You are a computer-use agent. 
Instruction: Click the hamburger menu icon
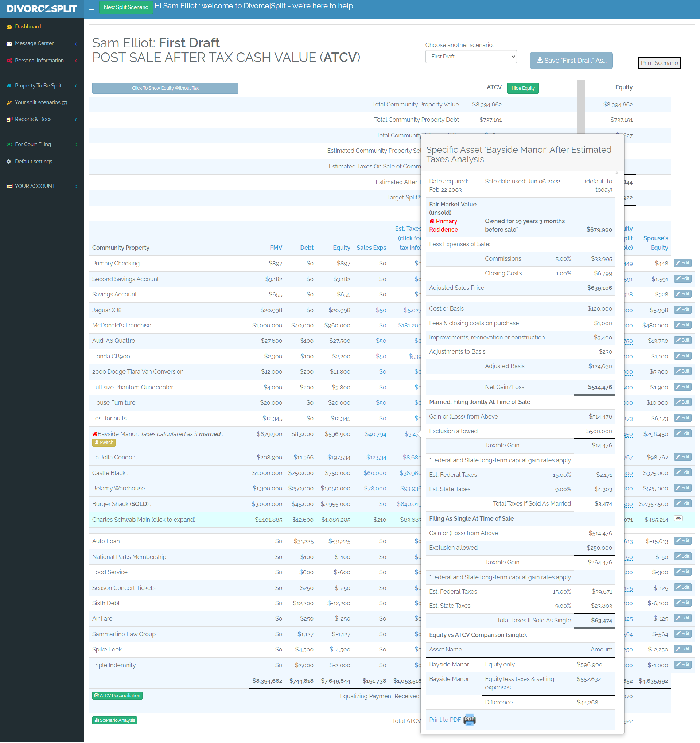pyautogui.click(x=92, y=9)
